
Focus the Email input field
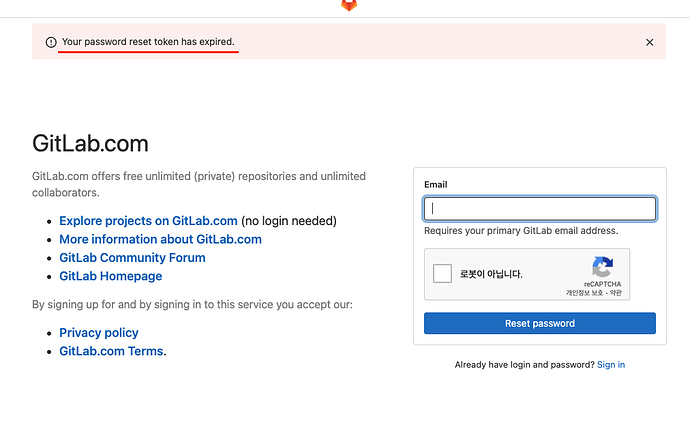tap(540, 208)
